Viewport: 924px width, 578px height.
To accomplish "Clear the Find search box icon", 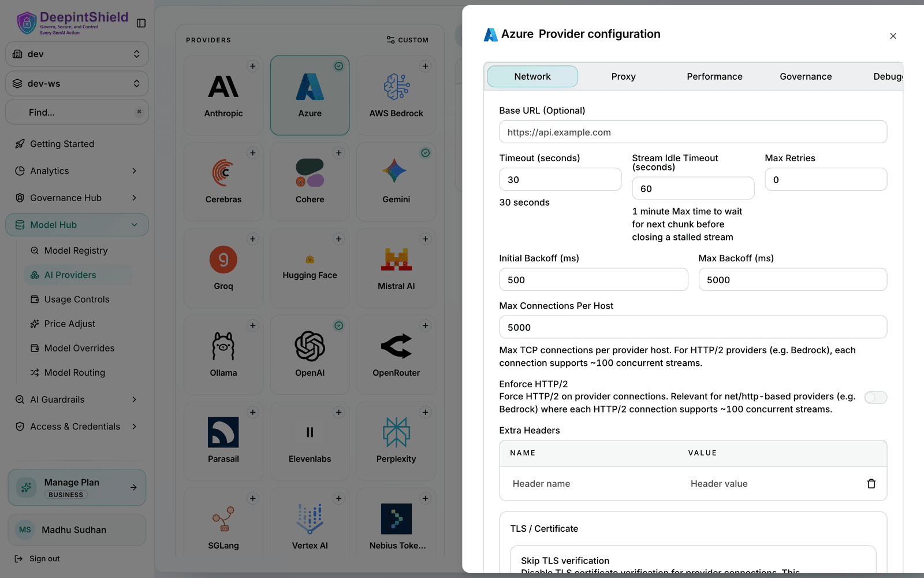I will tap(139, 112).
